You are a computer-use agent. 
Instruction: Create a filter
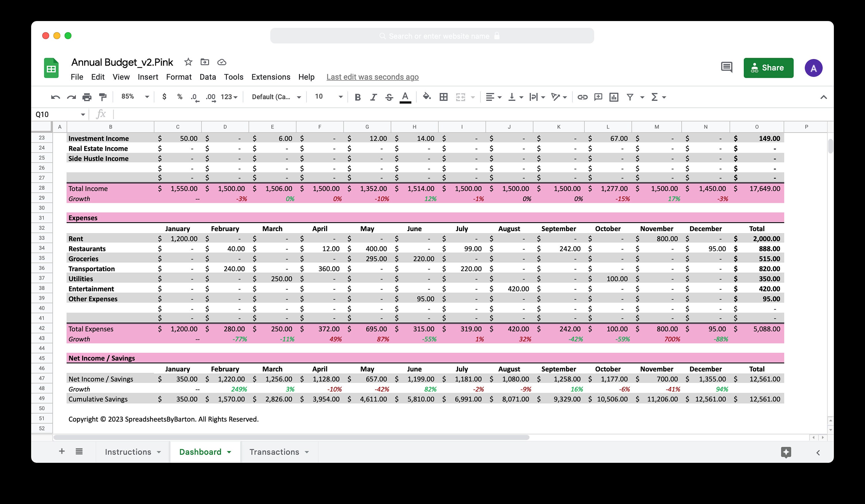click(x=630, y=97)
